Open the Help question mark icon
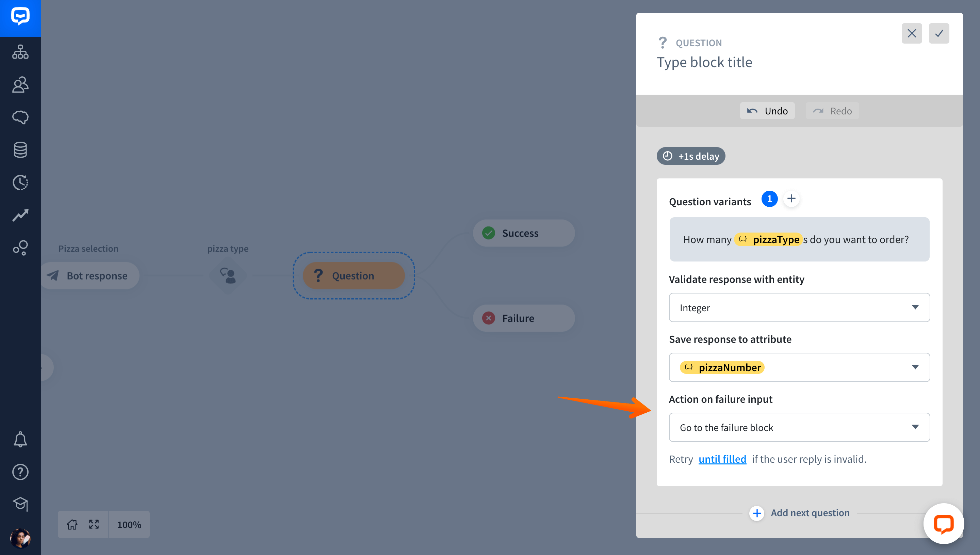Screen dimensions: 980x555 (20, 472)
